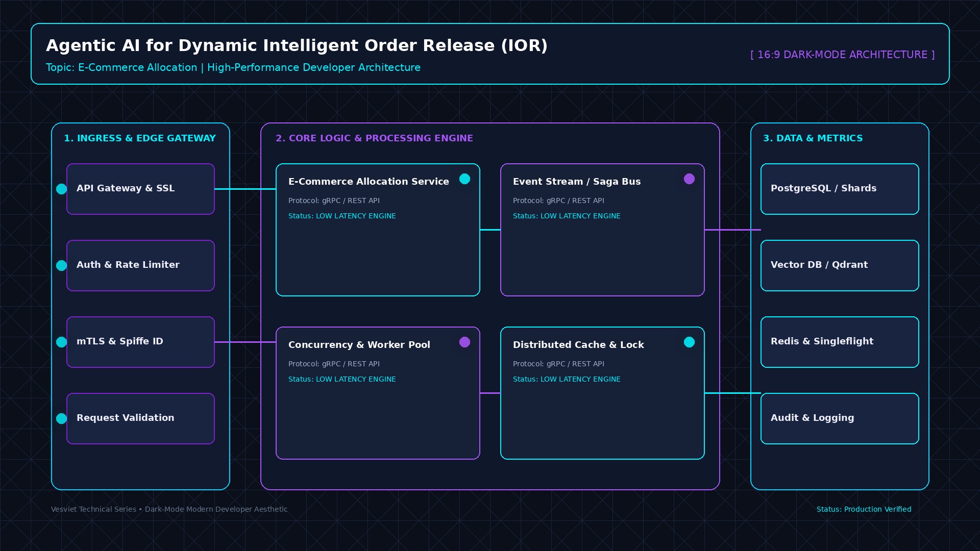Click the Status line in Concurrency & Worker Pool
Viewport: 980px width, 551px height.
point(342,379)
